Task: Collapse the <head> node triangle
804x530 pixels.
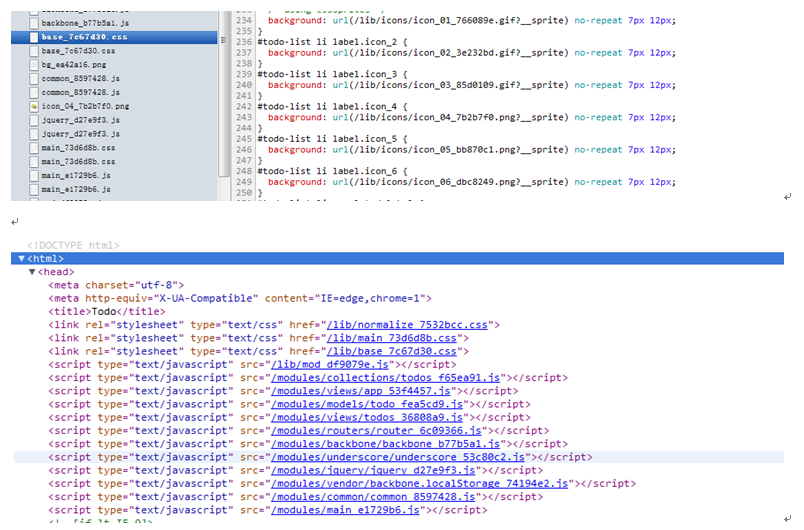Action: tap(32, 272)
